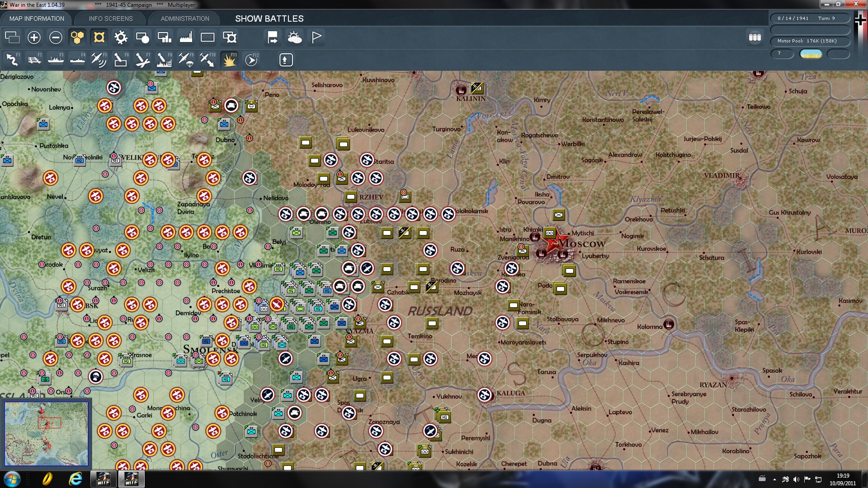Click the rectangle-with-frame toolbar icon
Image resolution: width=868 pixels, height=488 pixels.
point(229,38)
